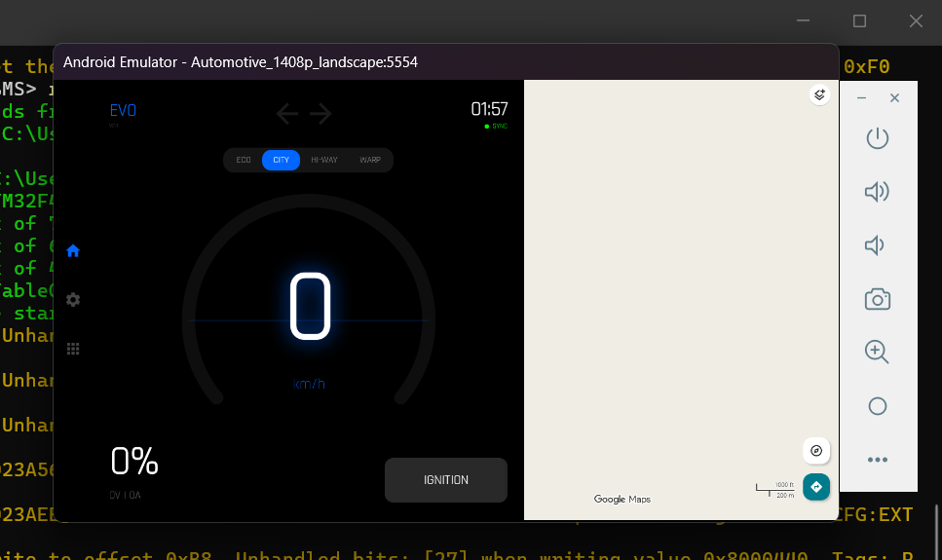
Task: Click the Google Maps logo
Action: coord(622,500)
